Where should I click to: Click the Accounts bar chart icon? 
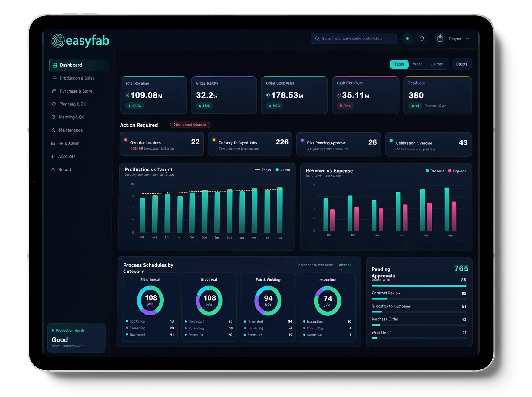pyautogui.click(x=53, y=156)
